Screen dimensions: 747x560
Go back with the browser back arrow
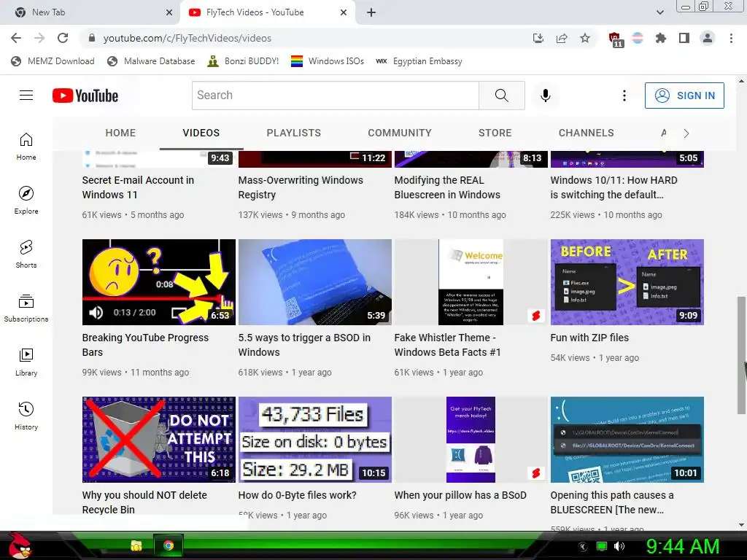pyautogui.click(x=16, y=38)
